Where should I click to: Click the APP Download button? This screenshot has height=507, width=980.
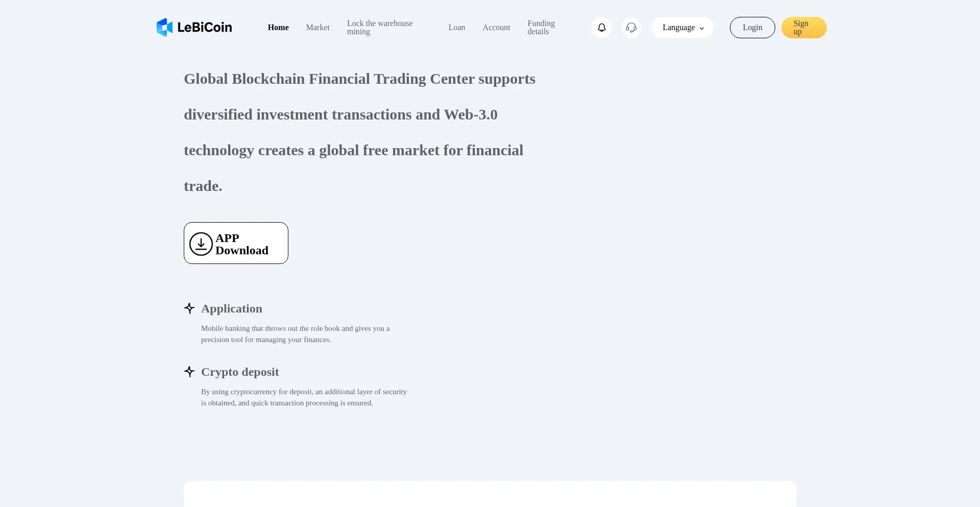(235, 243)
